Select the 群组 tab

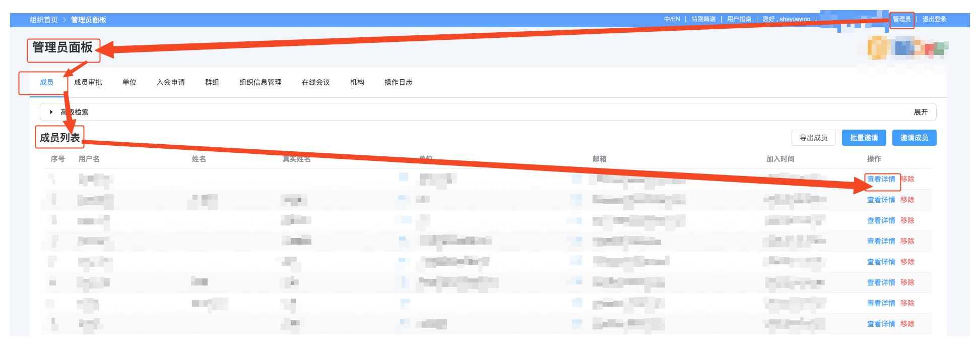click(x=212, y=82)
